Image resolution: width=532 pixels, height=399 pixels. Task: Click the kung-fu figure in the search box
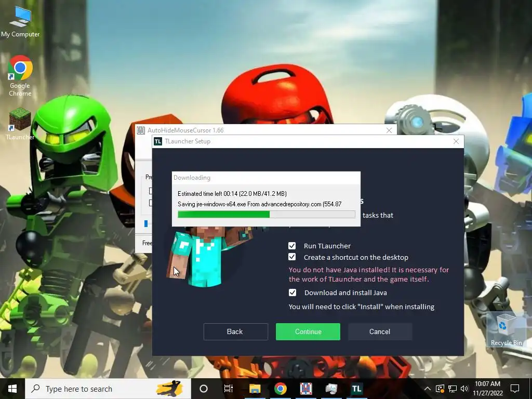click(170, 389)
